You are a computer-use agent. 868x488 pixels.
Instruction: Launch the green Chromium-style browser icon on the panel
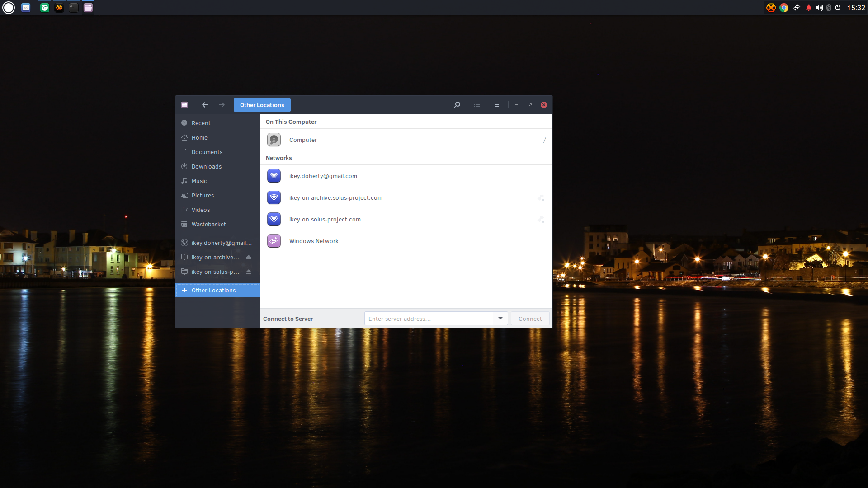point(45,8)
